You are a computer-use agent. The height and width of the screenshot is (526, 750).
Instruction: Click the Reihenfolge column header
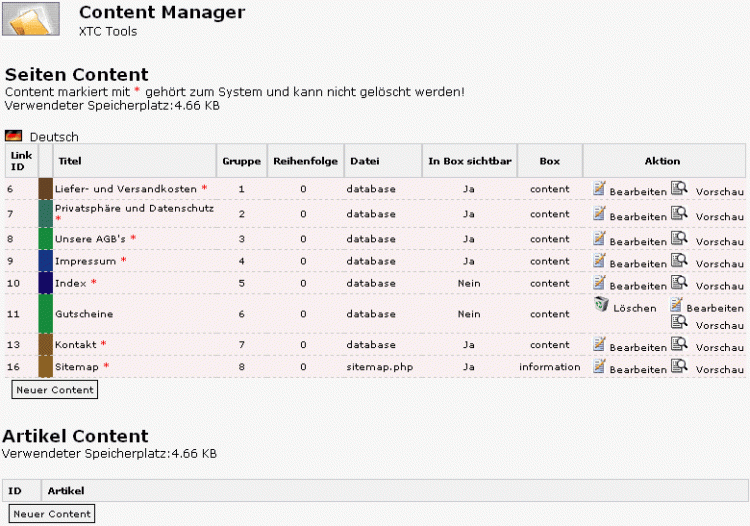pos(305,161)
